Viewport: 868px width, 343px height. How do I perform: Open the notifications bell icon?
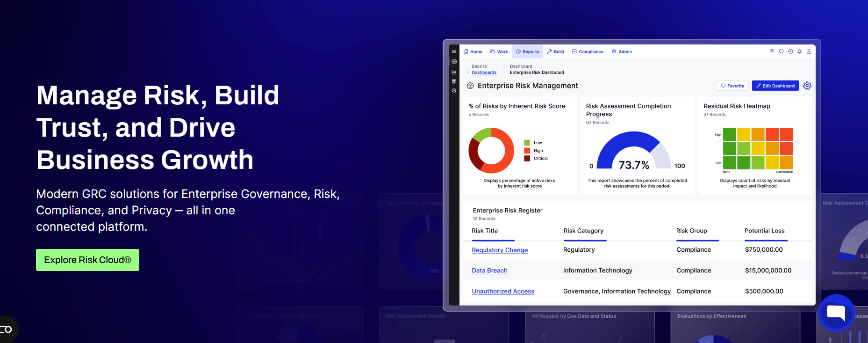tap(800, 51)
